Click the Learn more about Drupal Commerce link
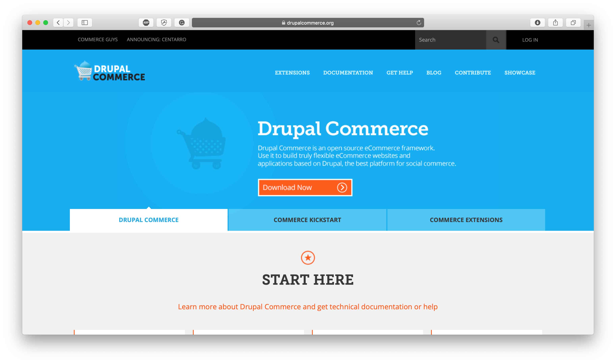616x364 pixels. pyautogui.click(x=308, y=306)
